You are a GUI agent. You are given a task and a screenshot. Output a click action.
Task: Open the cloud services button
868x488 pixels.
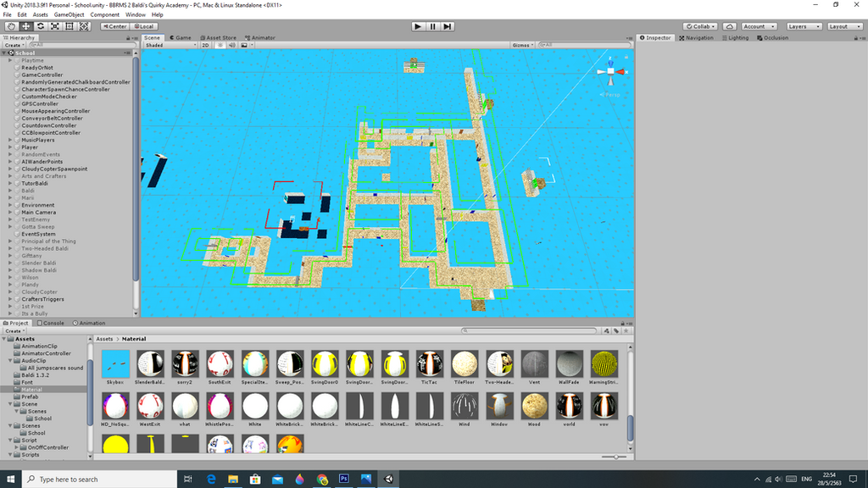(730, 26)
